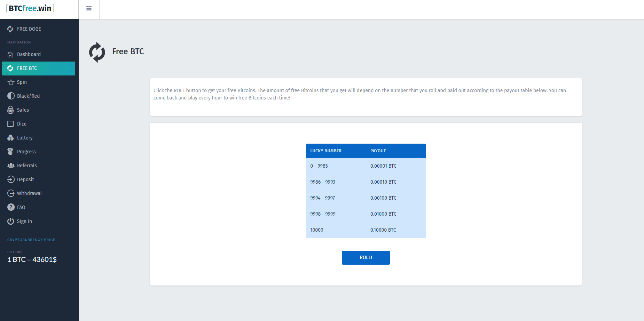Click the Dashboard house icon
The width and height of the screenshot is (644, 321).
(x=10, y=55)
